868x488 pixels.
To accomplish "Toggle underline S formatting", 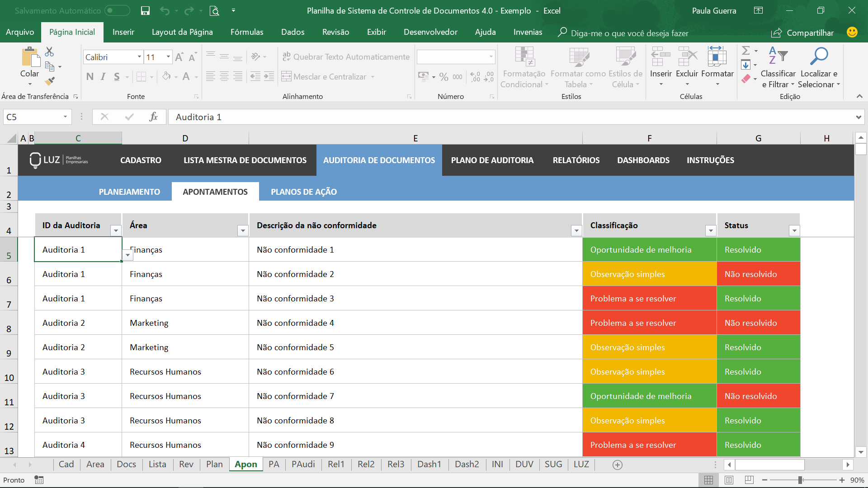I will pos(117,77).
